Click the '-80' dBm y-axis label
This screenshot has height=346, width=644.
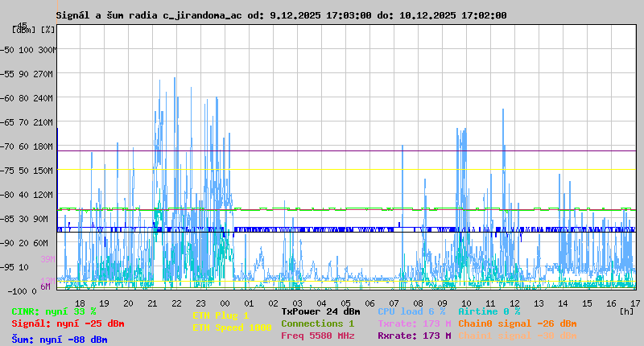point(7,195)
